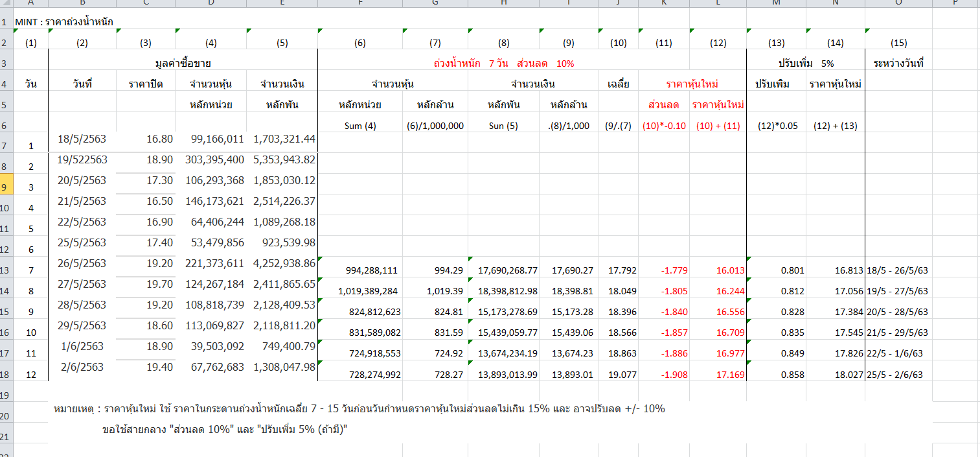Image resolution: width=980 pixels, height=457 pixels.
Task: Click the note line 'ขอใช้สายกลาง "ส่วนลด 10%"'
Action: pos(224,429)
